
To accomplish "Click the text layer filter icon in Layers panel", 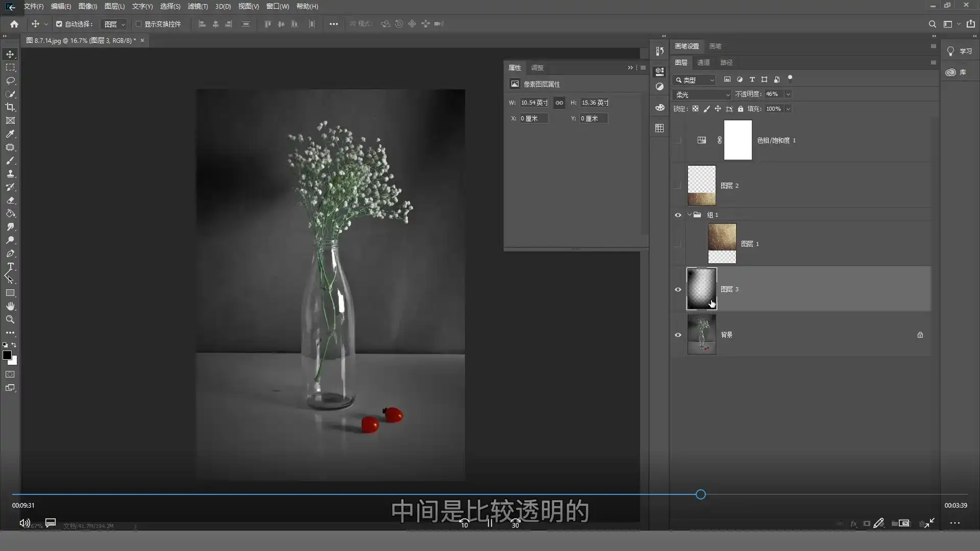I will click(752, 80).
